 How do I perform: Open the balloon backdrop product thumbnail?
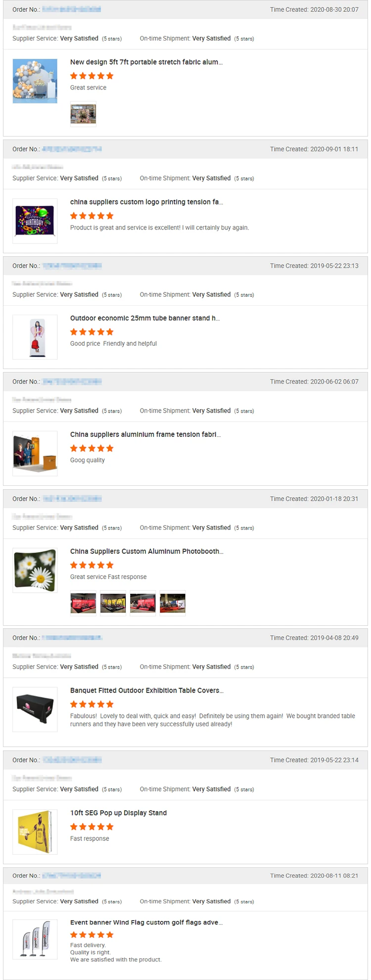(x=35, y=81)
